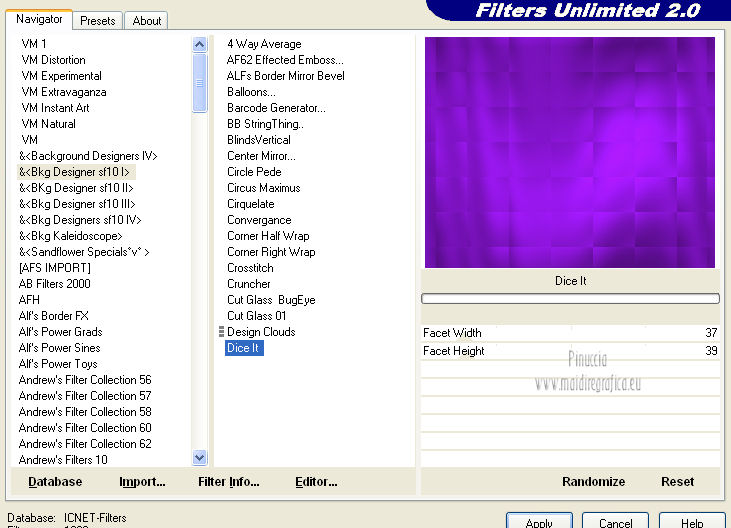Image resolution: width=731 pixels, height=528 pixels.
Task: Open the Help button
Action: pyautogui.click(x=692, y=521)
